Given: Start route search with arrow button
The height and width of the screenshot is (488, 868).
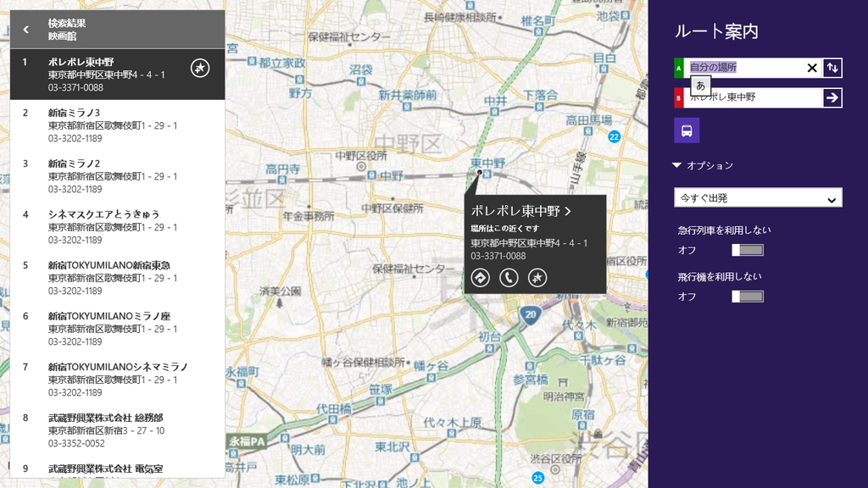Looking at the screenshot, I should [x=832, y=98].
